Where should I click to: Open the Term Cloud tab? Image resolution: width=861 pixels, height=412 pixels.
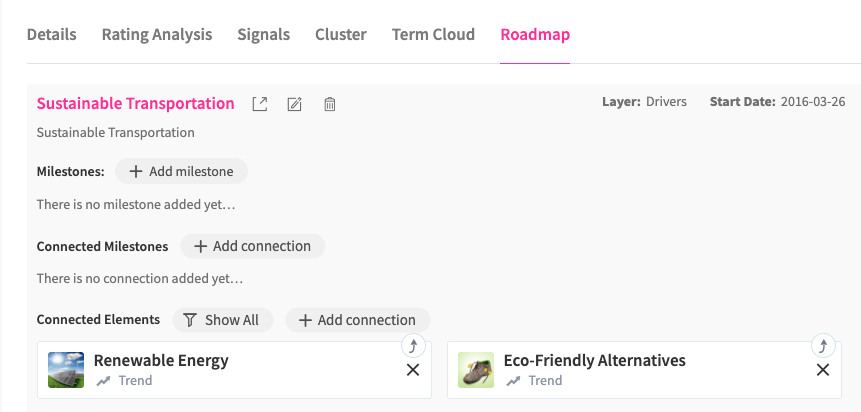point(433,34)
